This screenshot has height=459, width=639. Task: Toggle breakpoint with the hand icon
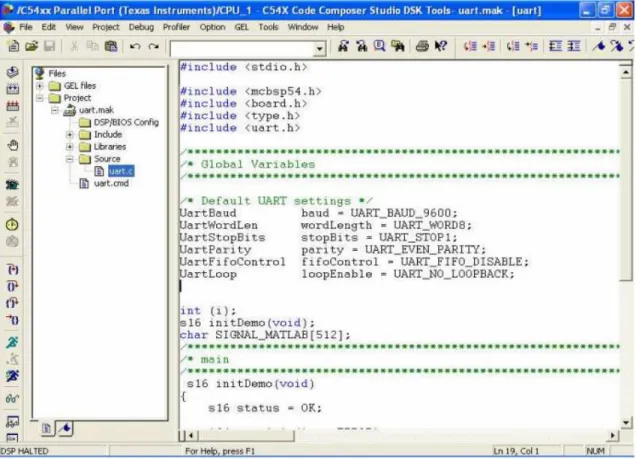pyautogui.click(x=13, y=145)
